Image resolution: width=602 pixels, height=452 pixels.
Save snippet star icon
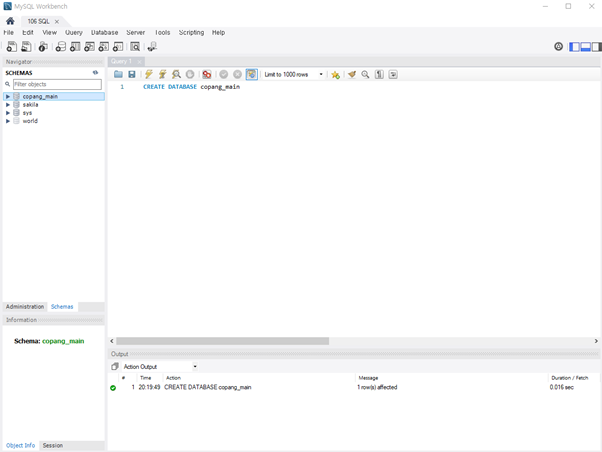click(x=336, y=75)
